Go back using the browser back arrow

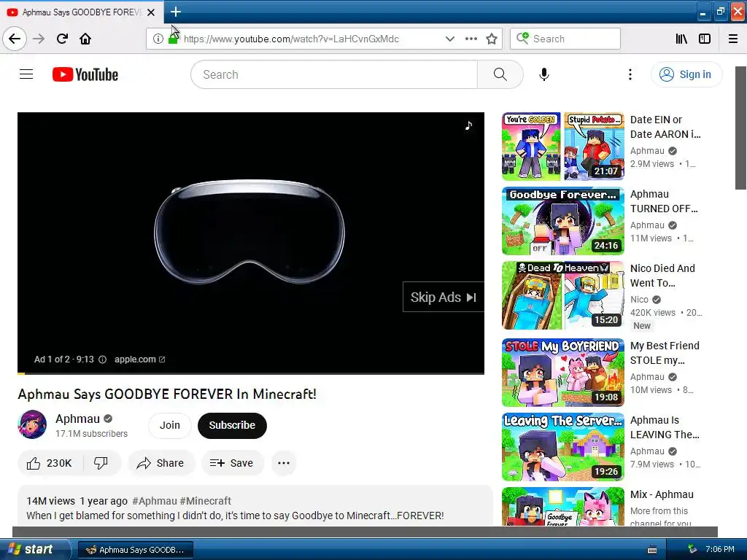pos(15,39)
